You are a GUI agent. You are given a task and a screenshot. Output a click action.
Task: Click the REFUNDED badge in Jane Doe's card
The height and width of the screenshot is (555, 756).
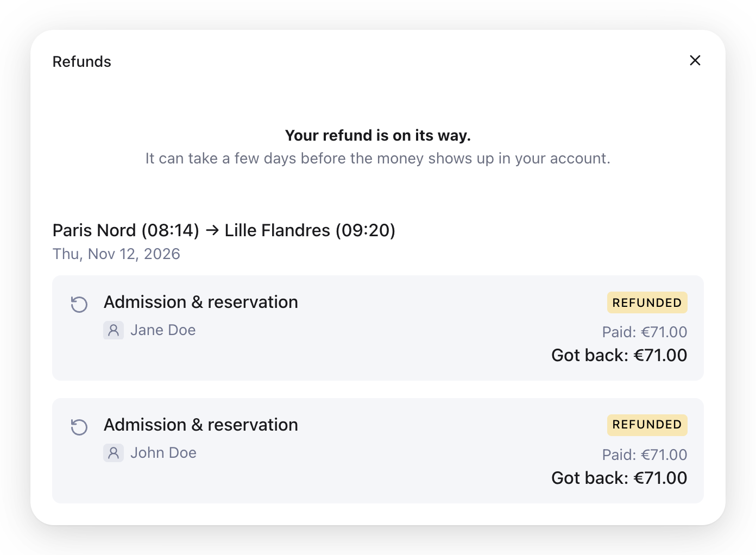tap(647, 302)
